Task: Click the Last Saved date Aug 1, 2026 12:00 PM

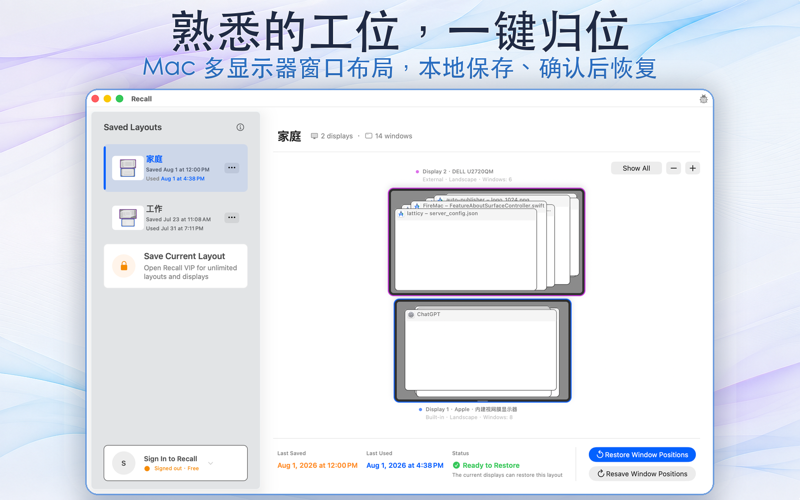Action: pyautogui.click(x=317, y=465)
